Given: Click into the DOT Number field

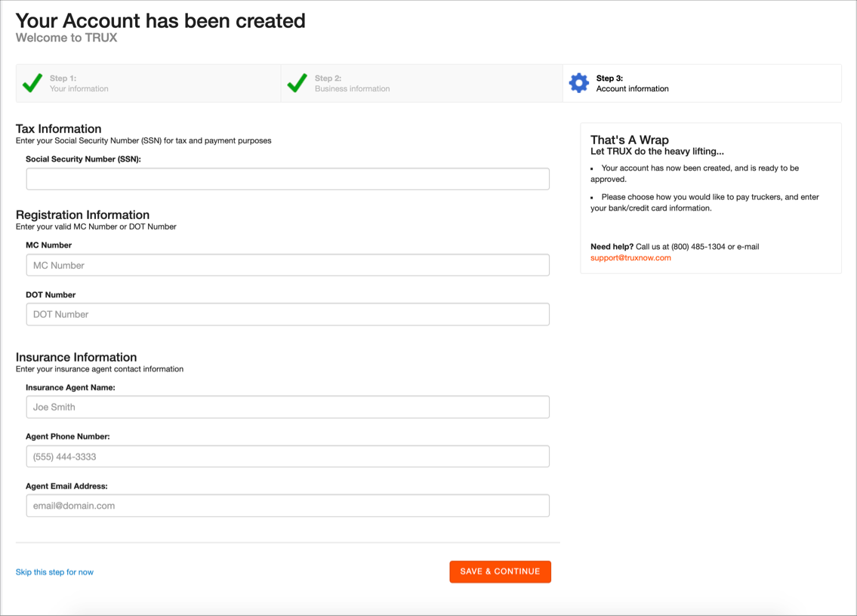Looking at the screenshot, I should [x=288, y=314].
